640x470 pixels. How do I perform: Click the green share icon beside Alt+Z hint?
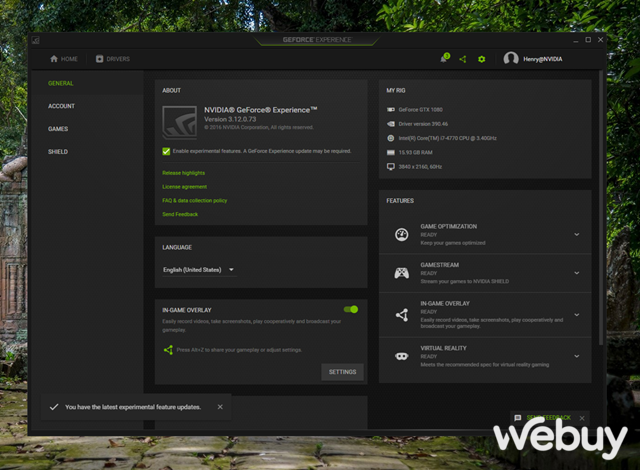point(168,350)
